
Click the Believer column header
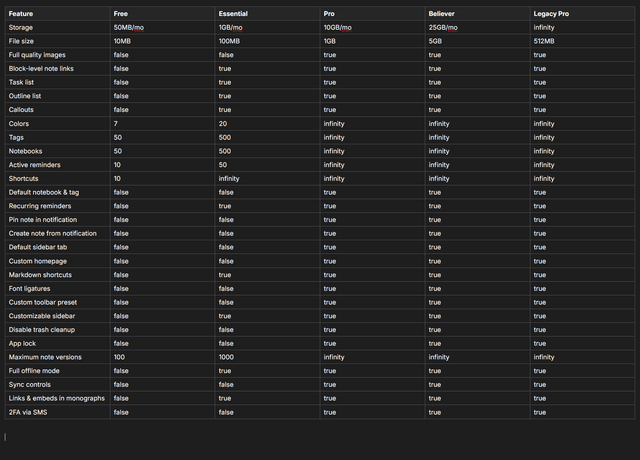coord(442,13)
